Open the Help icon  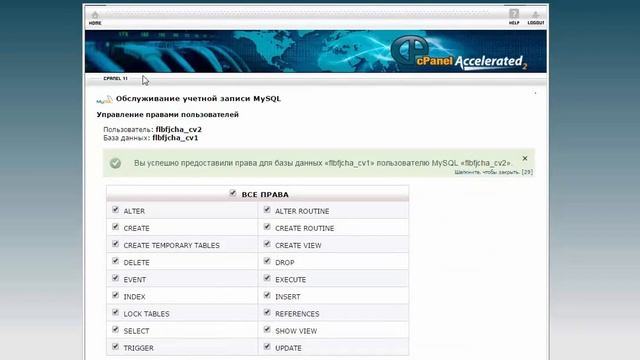point(514,17)
